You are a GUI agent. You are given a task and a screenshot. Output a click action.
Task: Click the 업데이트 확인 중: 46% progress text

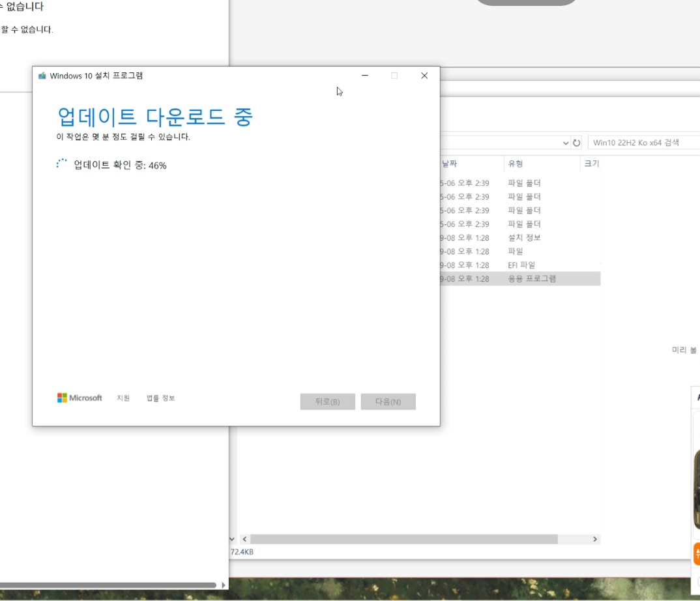tap(120, 165)
